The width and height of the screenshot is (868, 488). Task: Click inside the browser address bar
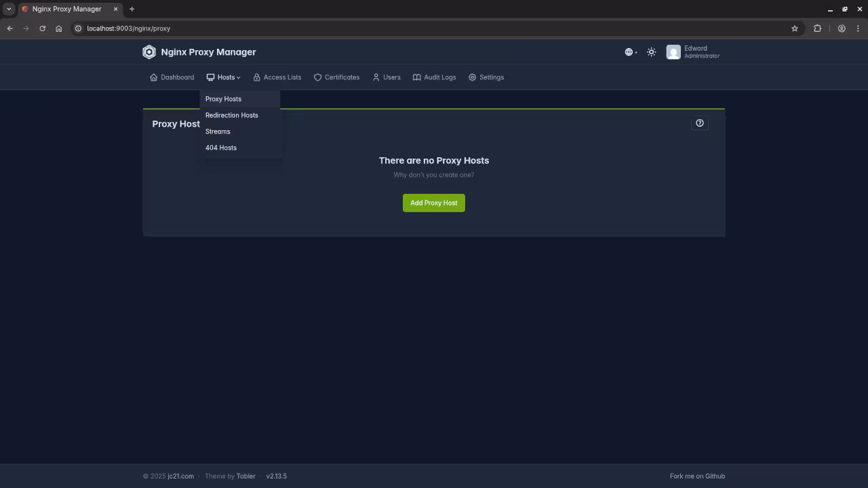click(203, 28)
